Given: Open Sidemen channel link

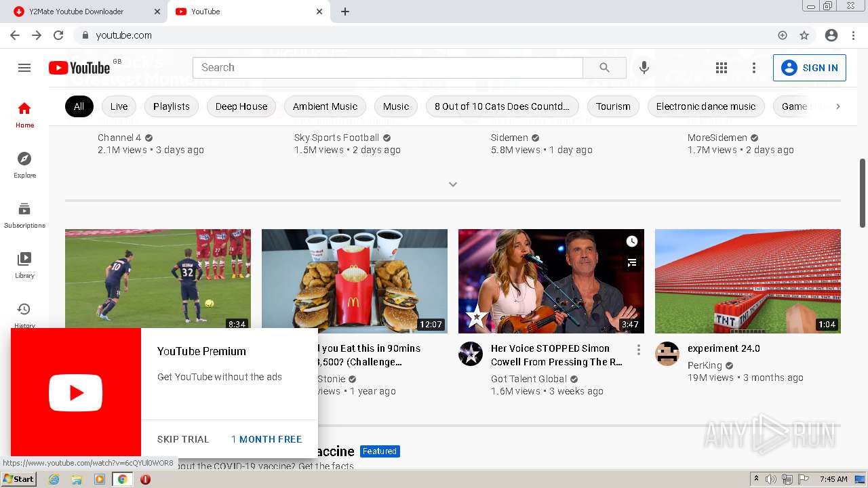Looking at the screenshot, I should (509, 138).
